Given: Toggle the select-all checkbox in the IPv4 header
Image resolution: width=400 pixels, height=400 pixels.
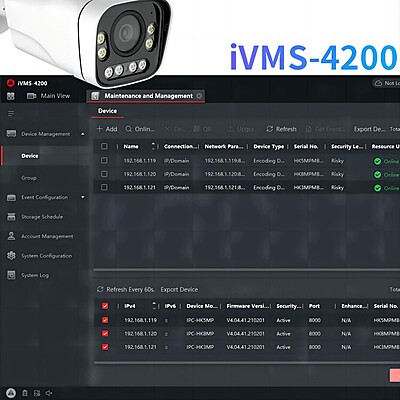Looking at the screenshot, I should [105, 306].
